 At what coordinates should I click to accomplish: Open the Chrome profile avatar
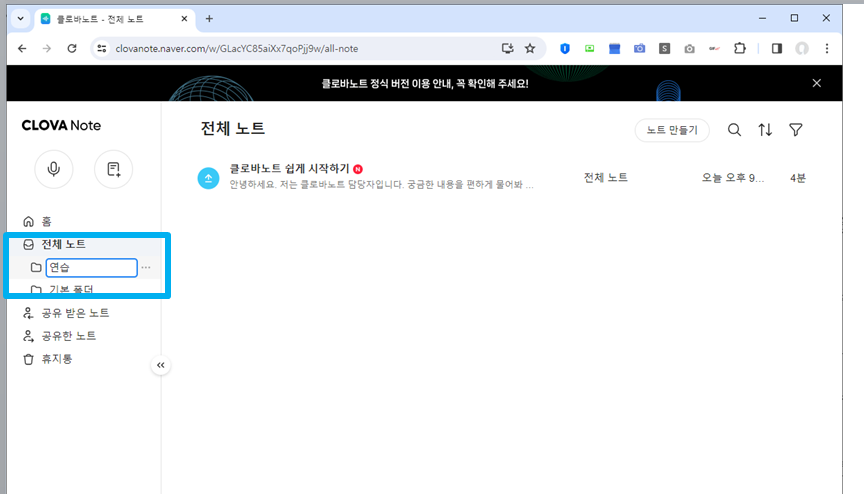[x=802, y=48]
